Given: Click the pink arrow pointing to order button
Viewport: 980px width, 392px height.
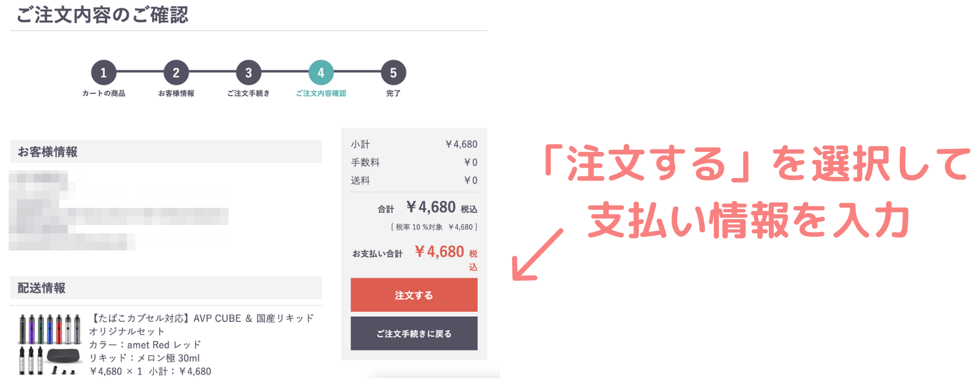Looking at the screenshot, I should tap(537, 255).
